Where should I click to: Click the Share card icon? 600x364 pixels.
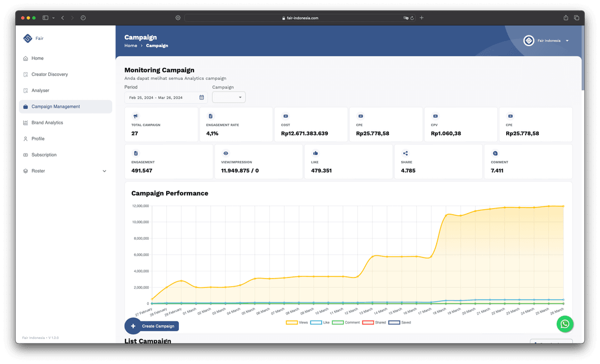point(406,153)
